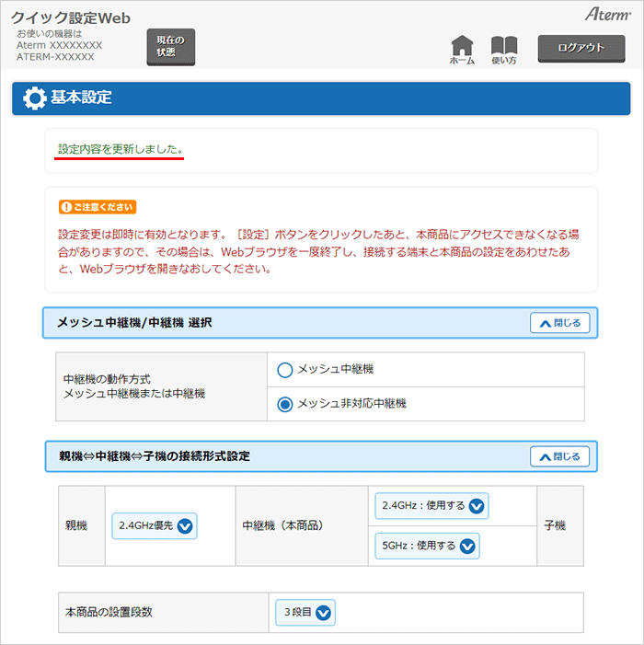Click arrow icon on 3段目 selector
Screen dimensions: 644x645
(x=324, y=612)
